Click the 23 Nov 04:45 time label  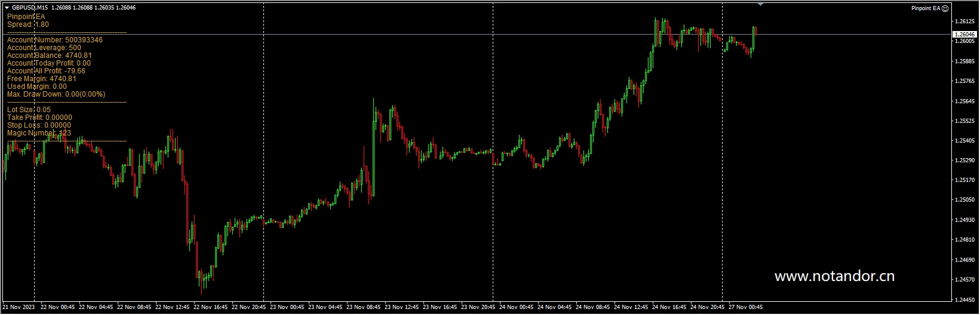325,307
